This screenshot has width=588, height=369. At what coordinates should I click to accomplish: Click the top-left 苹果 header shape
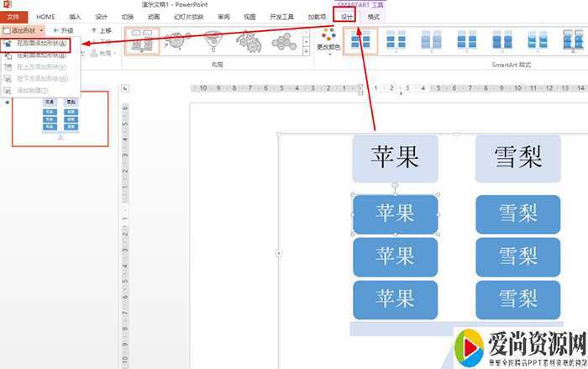pyautogui.click(x=395, y=158)
